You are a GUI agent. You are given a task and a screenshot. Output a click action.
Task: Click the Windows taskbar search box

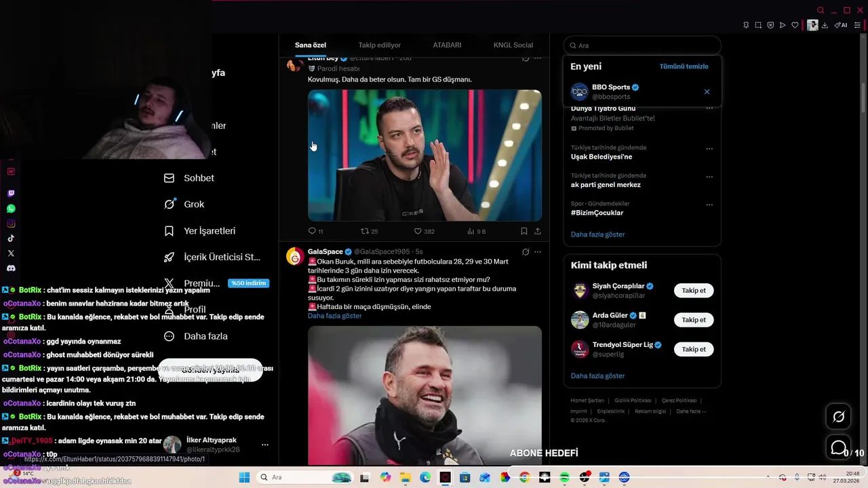coord(305,477)
